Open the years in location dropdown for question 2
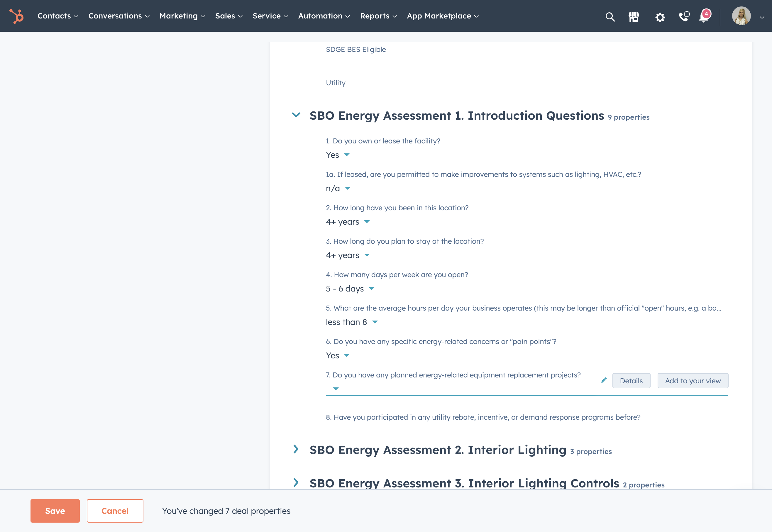The height and width of the screenshot is (532, 772). click(348, 222)
